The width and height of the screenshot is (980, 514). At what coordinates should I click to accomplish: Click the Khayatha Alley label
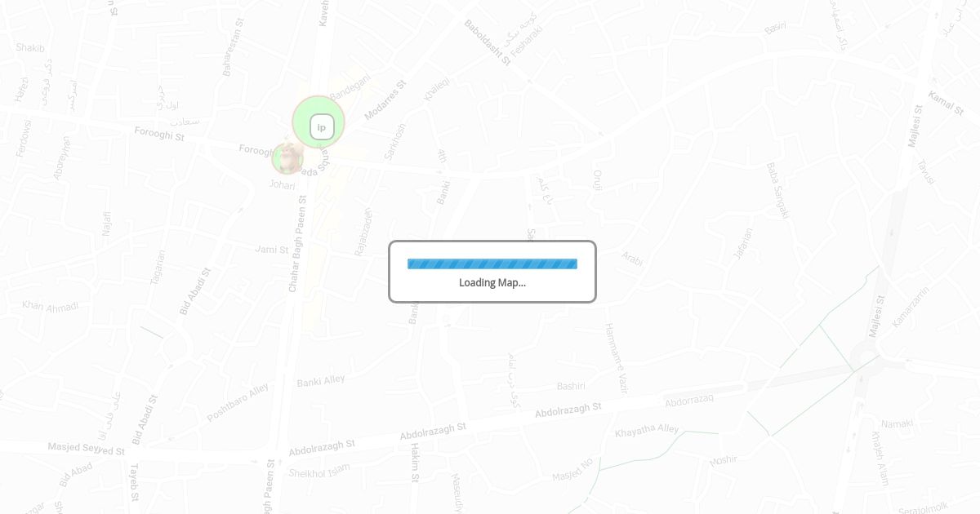(647, 430)
